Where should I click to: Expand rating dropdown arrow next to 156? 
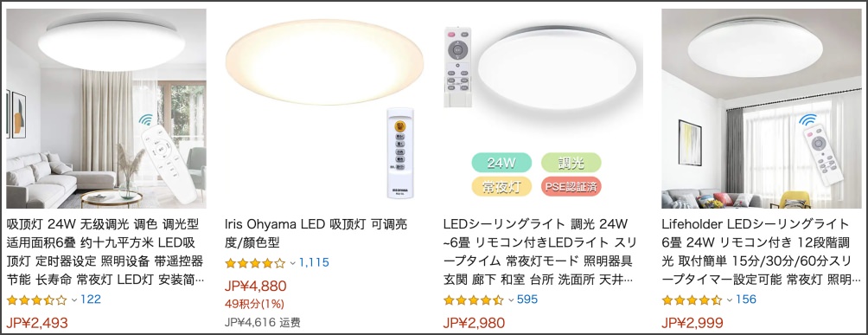coord(729,300)
